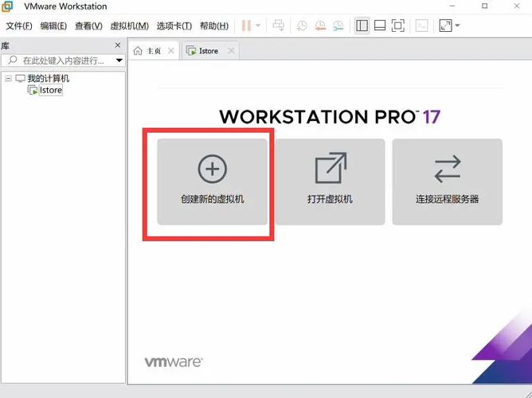Open the snapshot manager icon
Image resolution: width=532 pixels, height=398 pixels.
coord(338,25)
